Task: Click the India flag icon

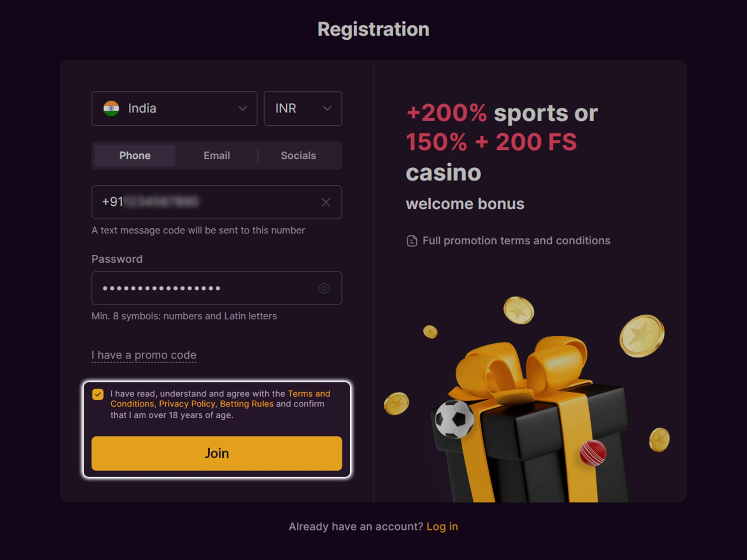Action: [x=111, y=108]
